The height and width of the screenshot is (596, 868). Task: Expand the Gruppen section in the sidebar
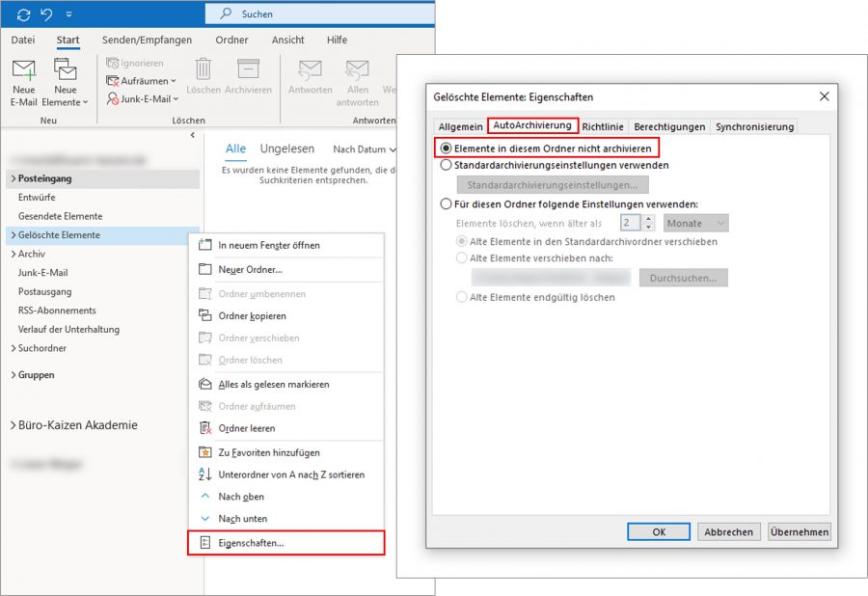click(x=12, y=375)
